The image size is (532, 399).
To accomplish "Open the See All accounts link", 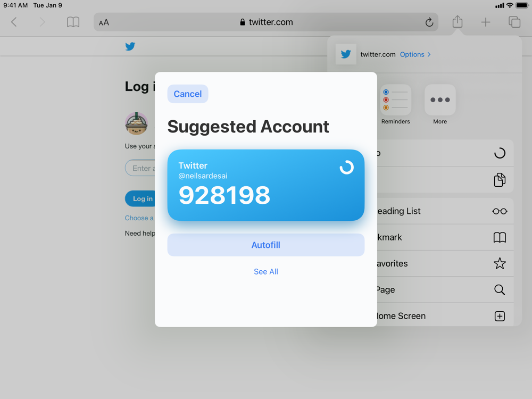I will tap(265, 272).
